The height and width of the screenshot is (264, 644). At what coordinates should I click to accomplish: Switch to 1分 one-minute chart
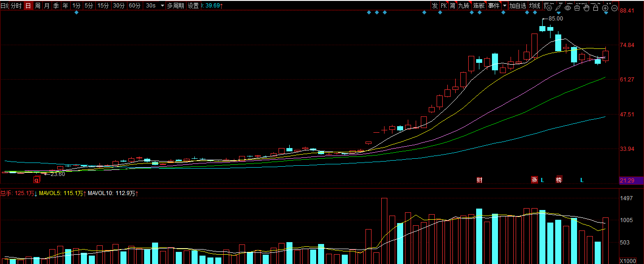[76, 6]
